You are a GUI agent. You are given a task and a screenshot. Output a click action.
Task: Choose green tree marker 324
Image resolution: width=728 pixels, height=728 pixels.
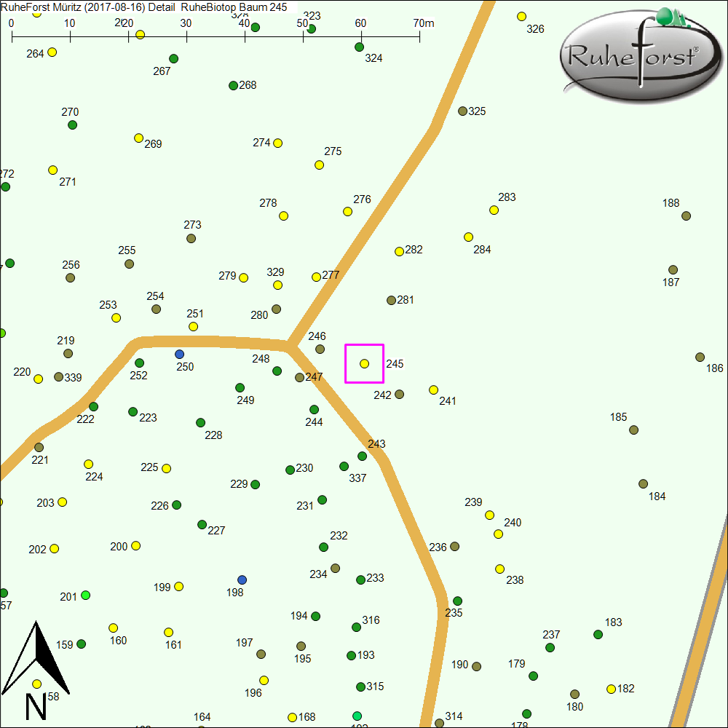click(x=359, y=47)
